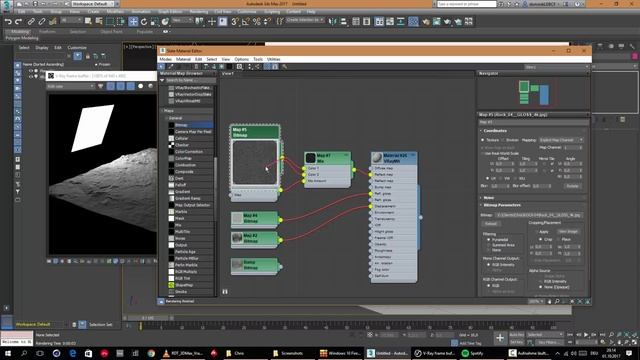Click the zoom extents icon in Slate bottom bar

pyautogui.click(x=572, y=302)
